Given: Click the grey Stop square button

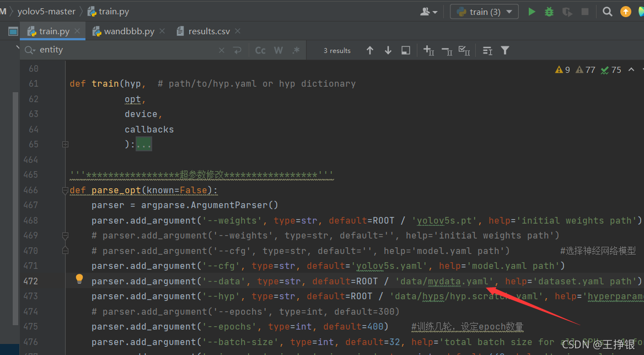Looking at the screenshot, I should point(585,12).
